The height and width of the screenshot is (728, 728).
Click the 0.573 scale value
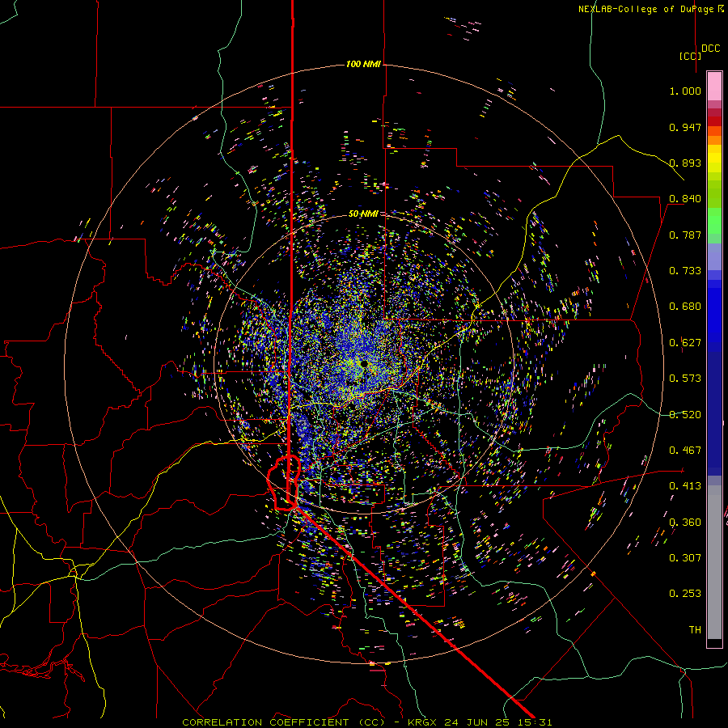tap(685, 379)
